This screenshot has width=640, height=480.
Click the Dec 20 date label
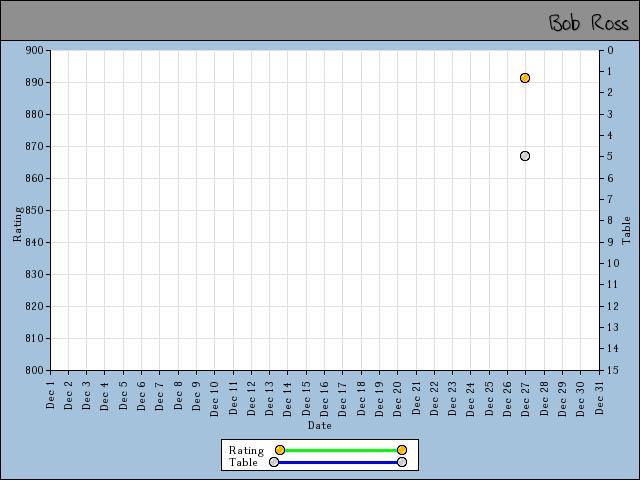click(x=397, y=398)
